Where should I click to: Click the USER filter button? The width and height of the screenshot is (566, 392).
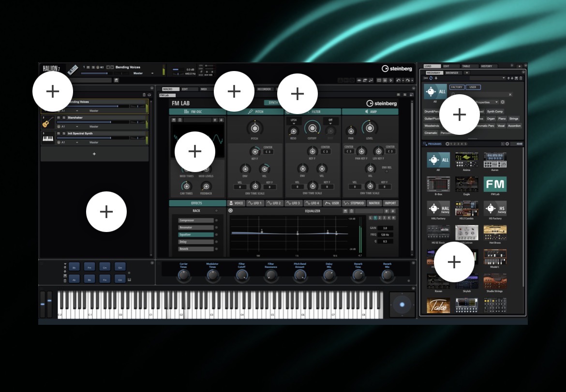point(473,87)
